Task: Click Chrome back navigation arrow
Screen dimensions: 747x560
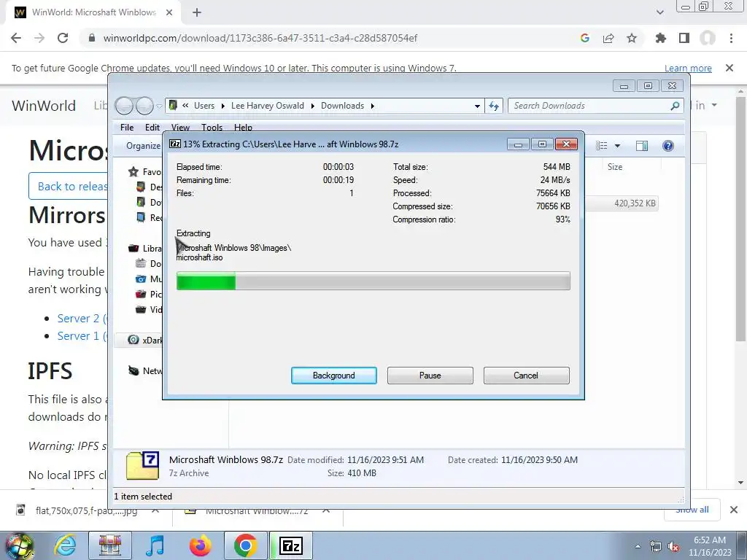Action: (x=16, y=38)
